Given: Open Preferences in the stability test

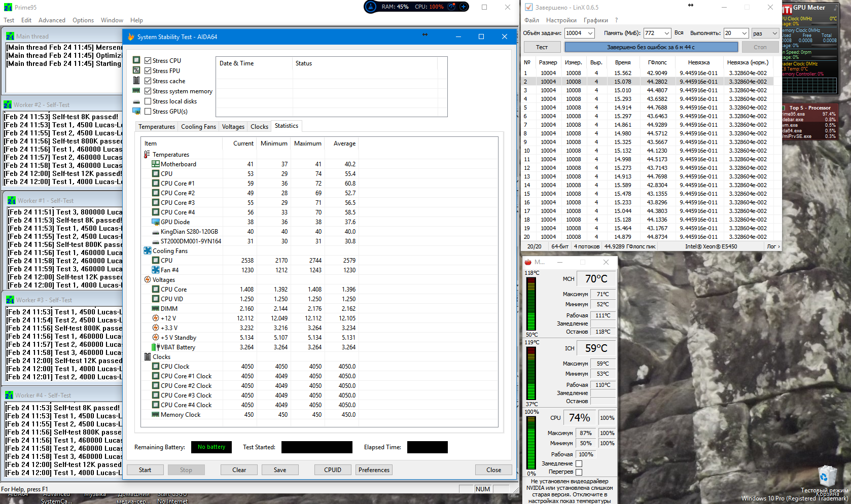Looking at the screenshot, I should pyautogui.click(x=374, y=470).
